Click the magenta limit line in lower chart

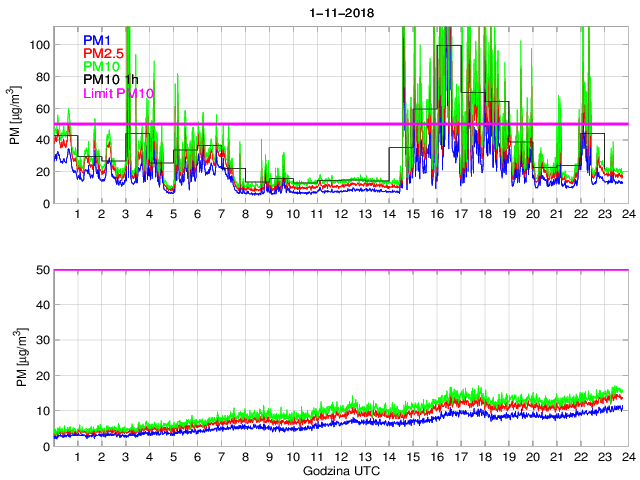tap(340, 270)
